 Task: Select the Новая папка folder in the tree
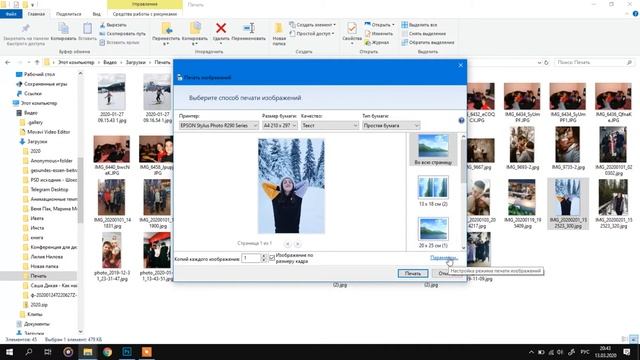(44, 266)
